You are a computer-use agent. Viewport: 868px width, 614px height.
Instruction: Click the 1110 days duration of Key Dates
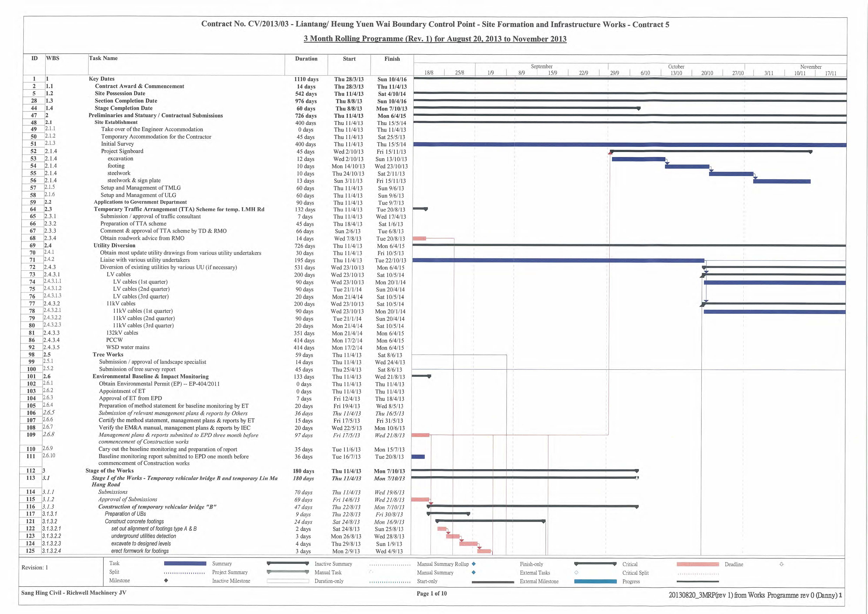[x=306, y=79]
